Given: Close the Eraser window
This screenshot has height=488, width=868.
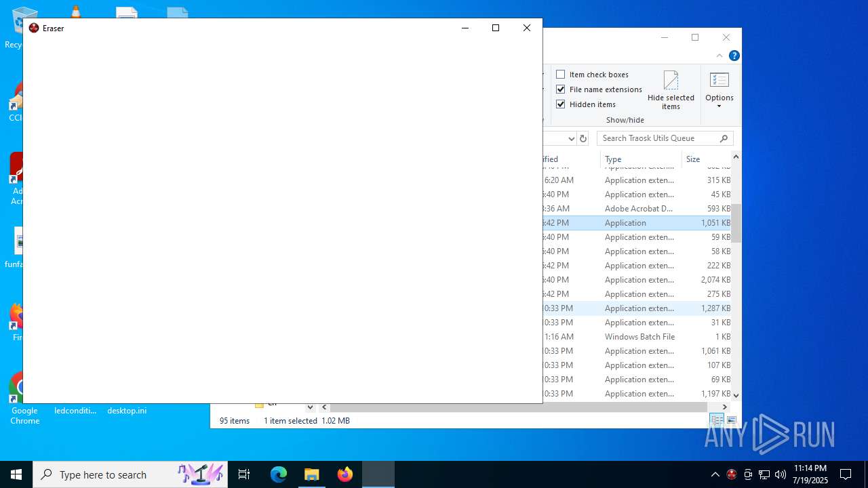Looking at the screenshot, I should click(527, 28).
